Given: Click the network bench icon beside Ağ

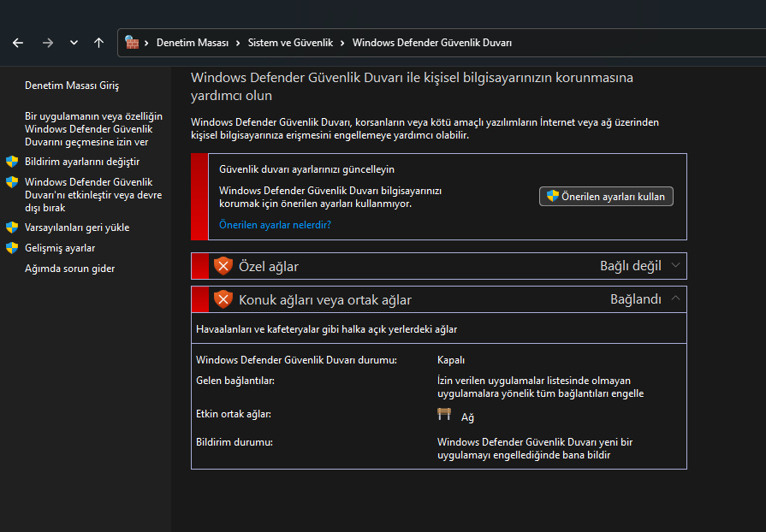Looking at the screenshot, I should point(444,414).
